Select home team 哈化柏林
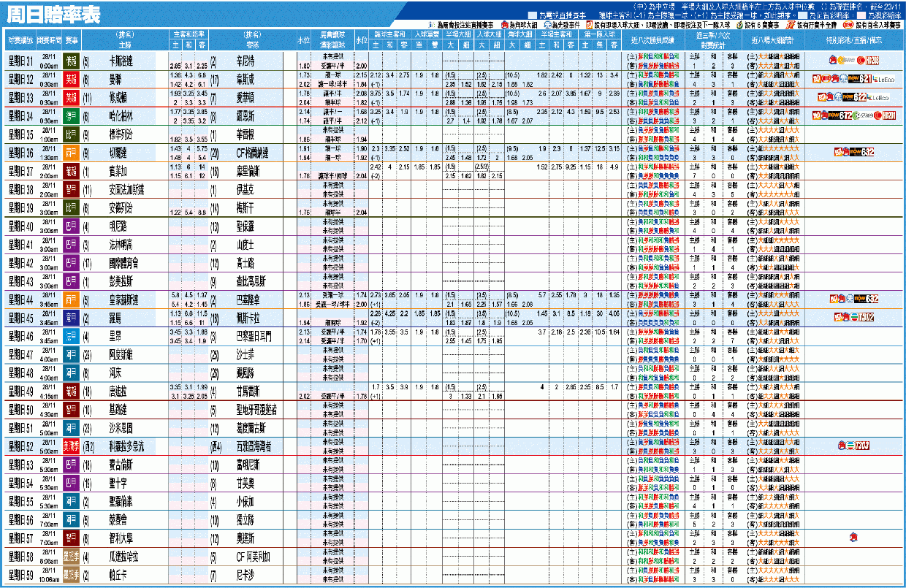 pos(121,115)
